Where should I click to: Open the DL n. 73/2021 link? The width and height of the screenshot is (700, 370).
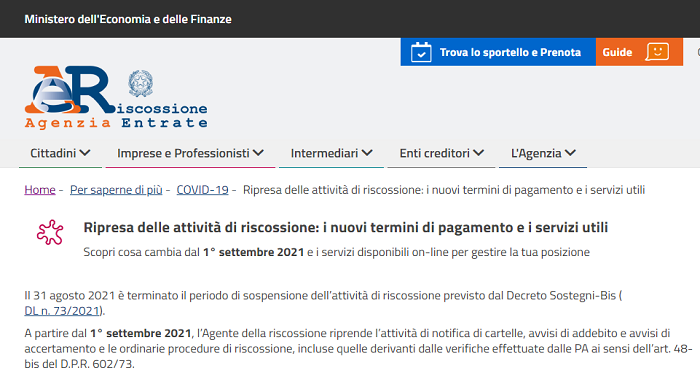tap(63, 311)
